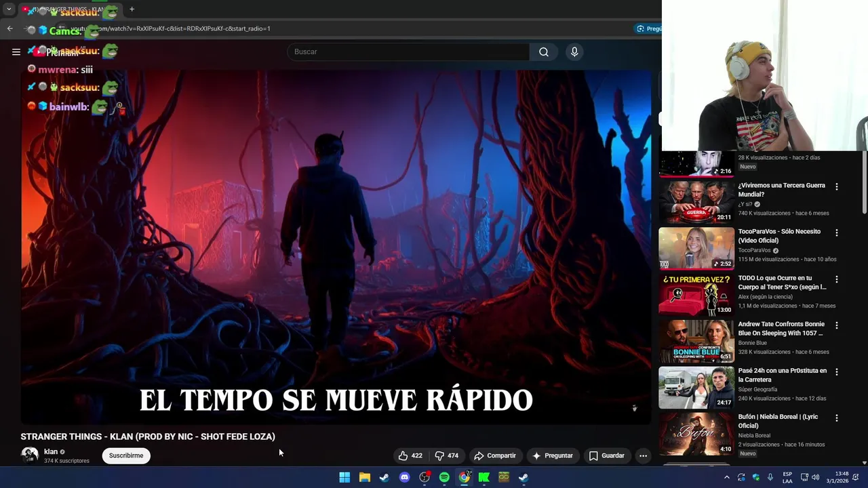Open the YouTube hamburger guide menu

pos(16,52)
